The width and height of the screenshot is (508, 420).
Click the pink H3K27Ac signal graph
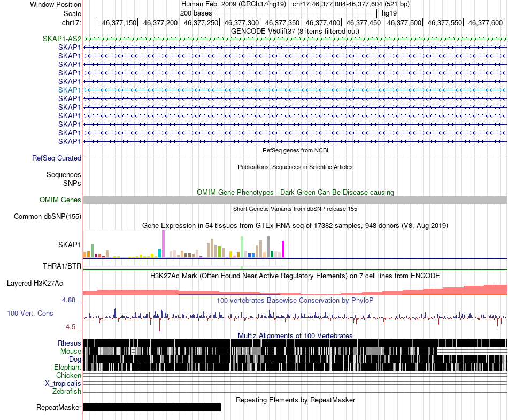pos(295,290)
